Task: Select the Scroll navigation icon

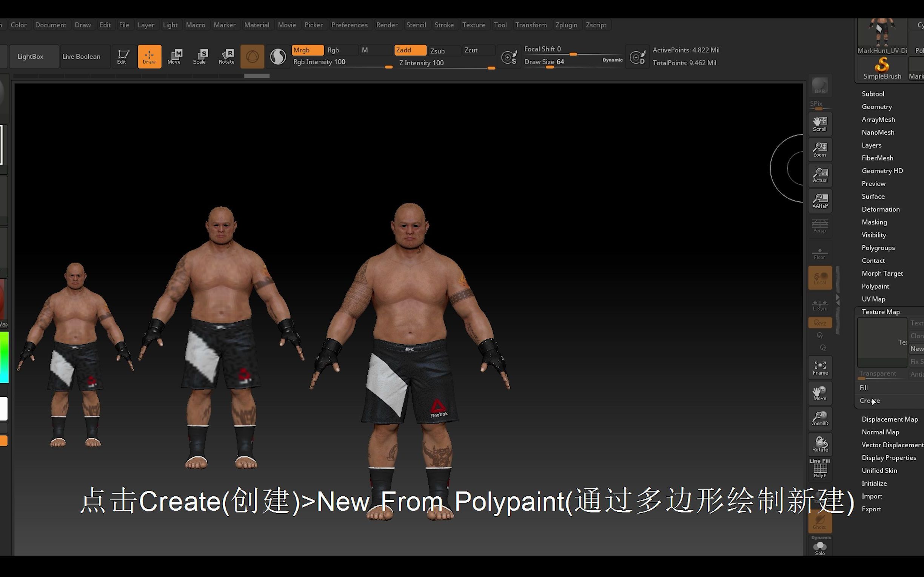Action: [820, 123]
